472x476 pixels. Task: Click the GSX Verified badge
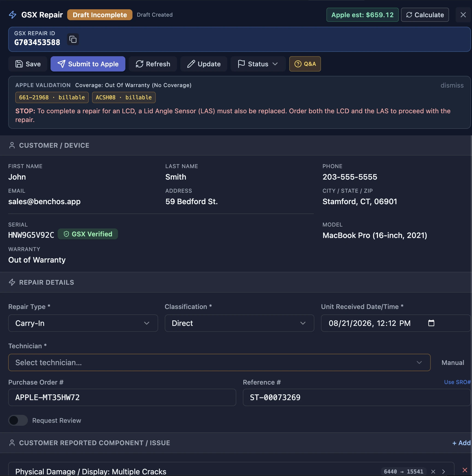coord(88,234)
